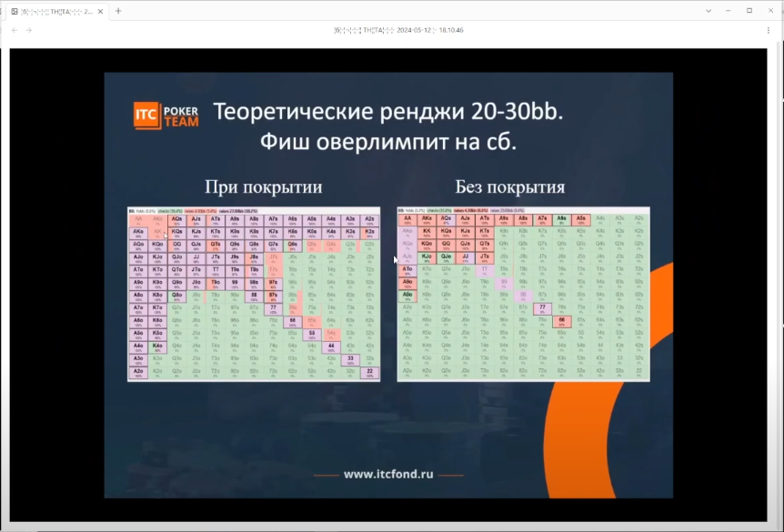The height and width of the screenshot is (532, 784).
Task: Click 97s cell in 'При покрытии' chart
Action: [x=273, y=284]
